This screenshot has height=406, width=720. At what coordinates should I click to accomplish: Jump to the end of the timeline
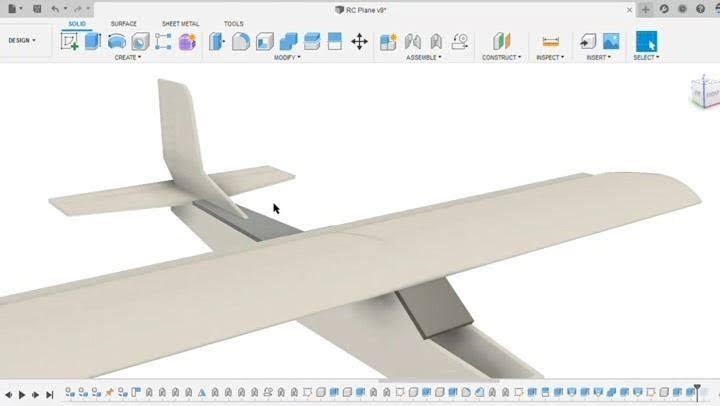[50, 394]
